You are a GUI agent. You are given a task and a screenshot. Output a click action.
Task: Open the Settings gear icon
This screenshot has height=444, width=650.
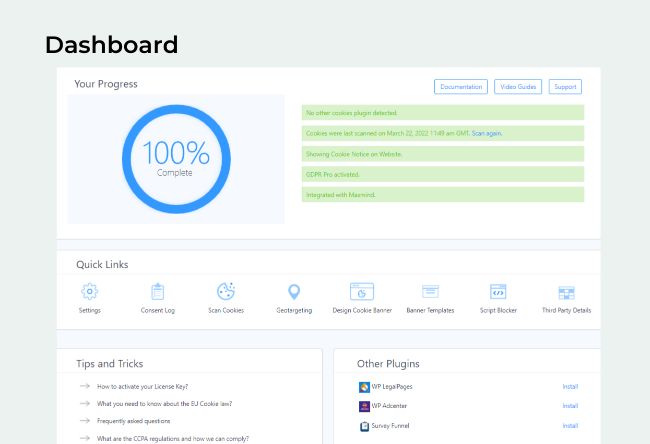point(90,291)
